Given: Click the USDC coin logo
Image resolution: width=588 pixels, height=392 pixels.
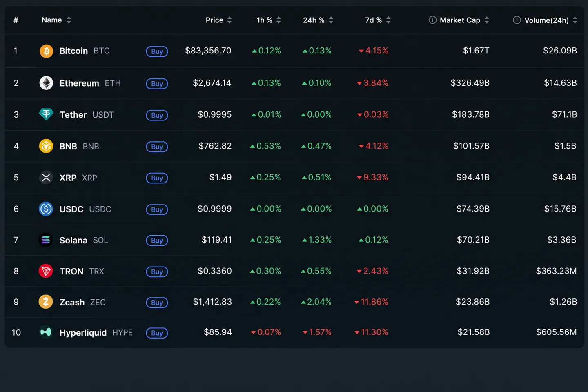Looking at the screenshot, I should (46, 209).
